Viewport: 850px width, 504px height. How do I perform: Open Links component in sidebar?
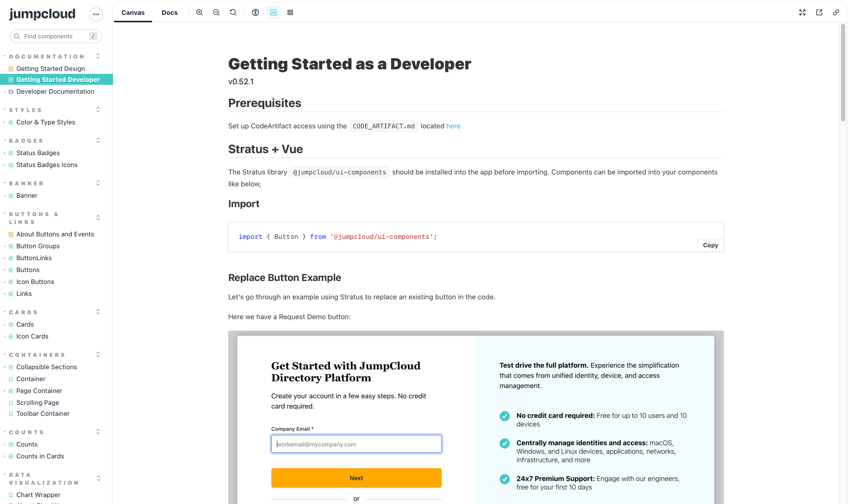click(24, 294)
